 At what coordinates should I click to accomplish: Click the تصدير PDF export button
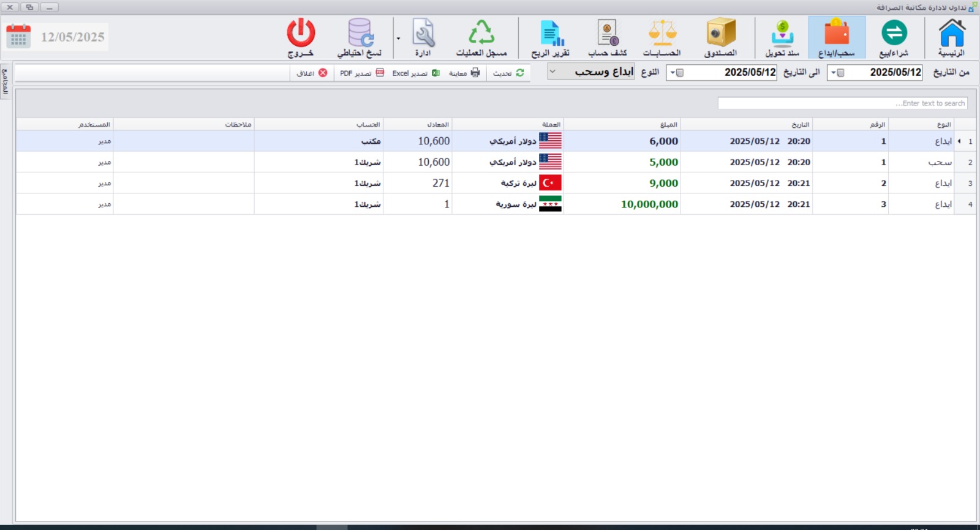tap(361, 73)
